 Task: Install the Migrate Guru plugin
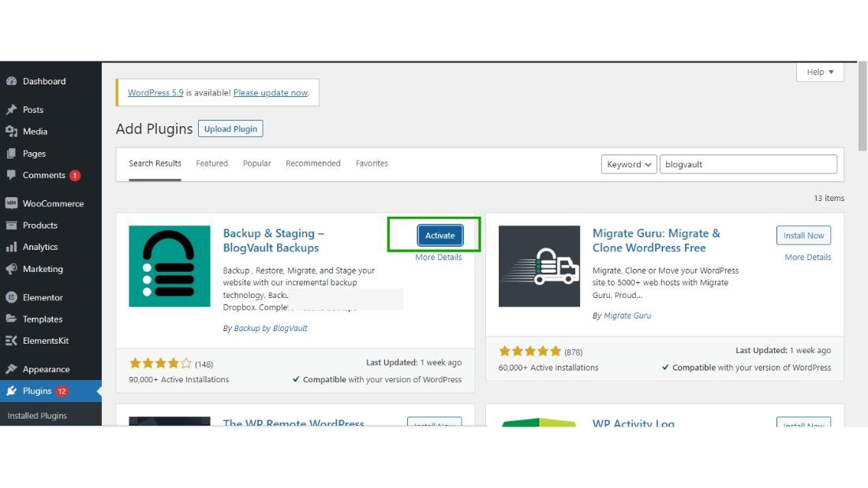click(x=803, y=235)
